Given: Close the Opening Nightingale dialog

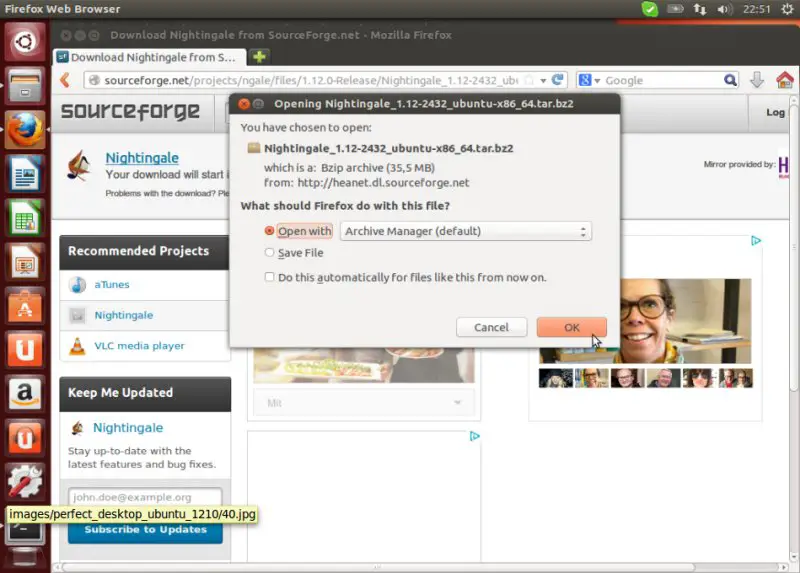Looking at the screenshot, I should click(x=244, y=104).
